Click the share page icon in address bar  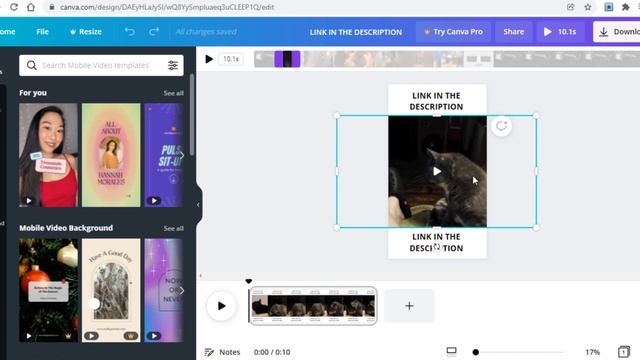click(571, 7)
